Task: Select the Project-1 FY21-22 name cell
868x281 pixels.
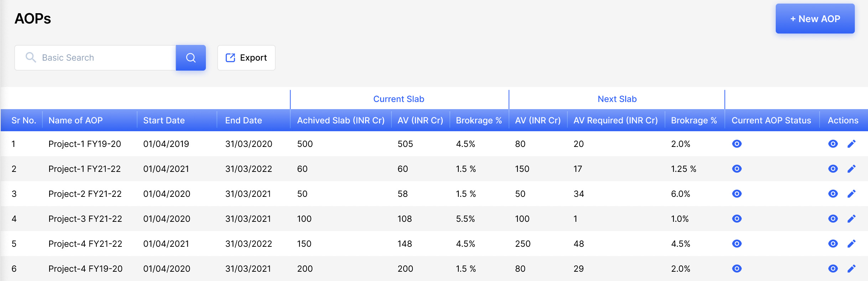Action: click(x=85, y=169)
